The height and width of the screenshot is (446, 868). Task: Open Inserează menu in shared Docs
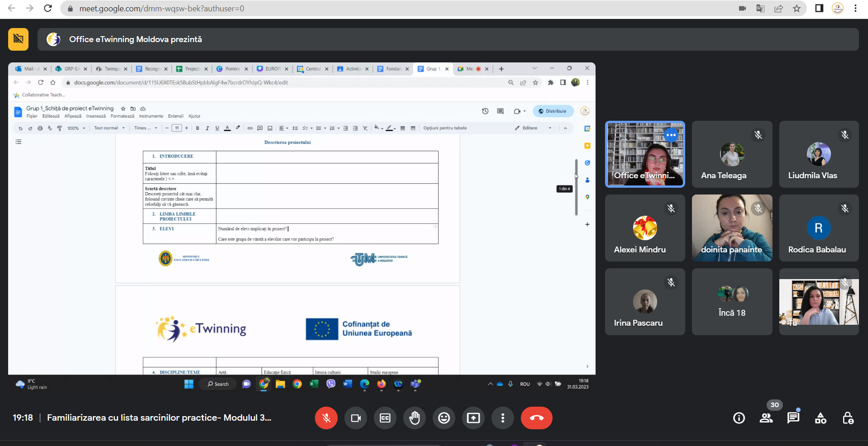coord(96,116)
